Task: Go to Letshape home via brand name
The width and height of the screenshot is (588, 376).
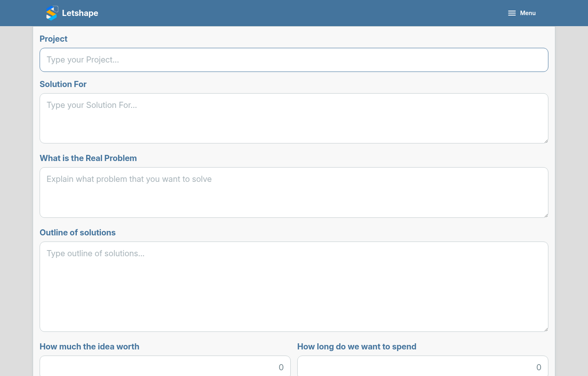Action: (80, 13)
